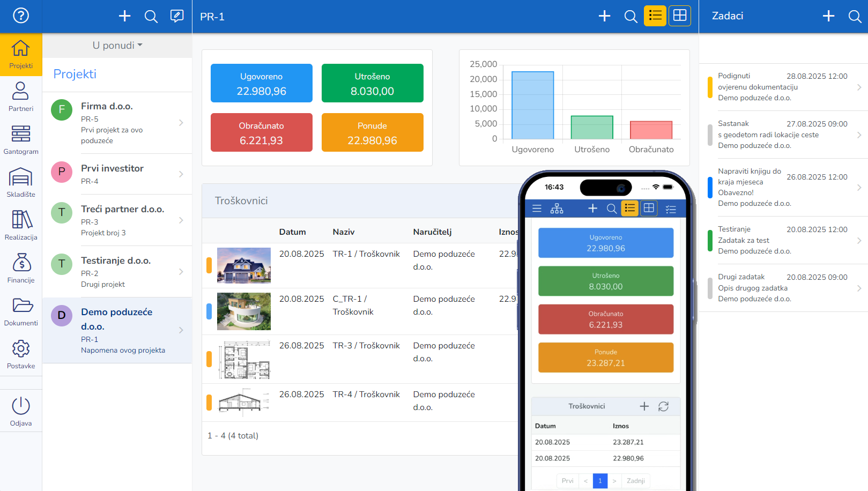Open Dokumenti in the sidebar

[21, 311]
